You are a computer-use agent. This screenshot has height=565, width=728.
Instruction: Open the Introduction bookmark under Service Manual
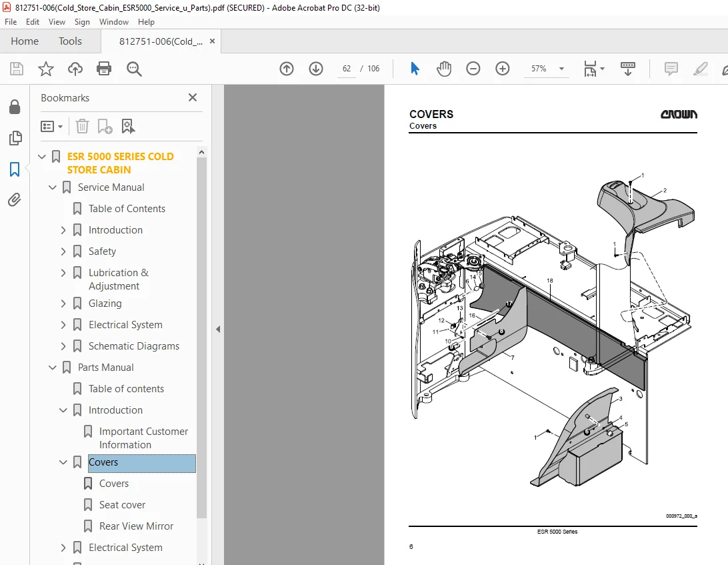[x=115, y=230]
